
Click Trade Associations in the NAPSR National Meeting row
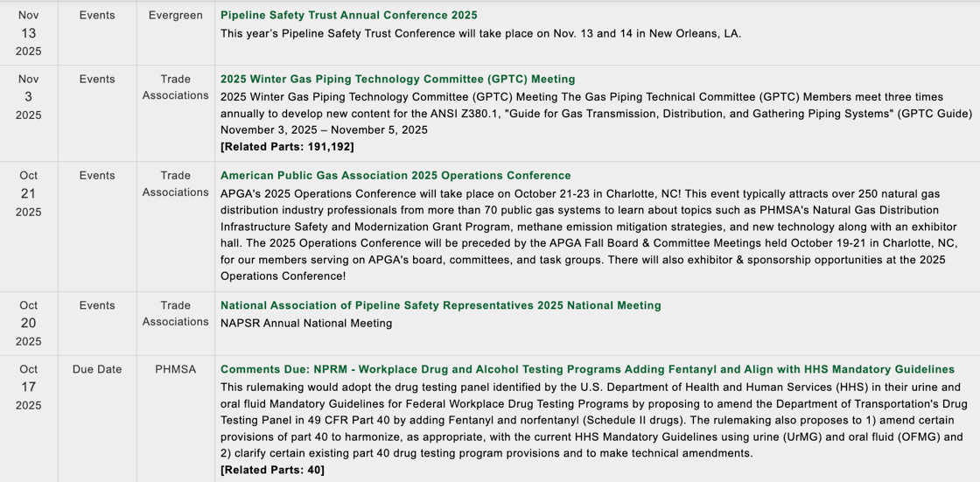pos(175,313)
